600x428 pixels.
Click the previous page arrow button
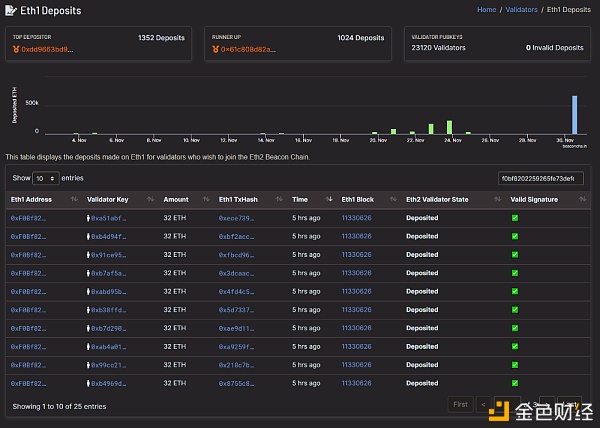(483, 404)
